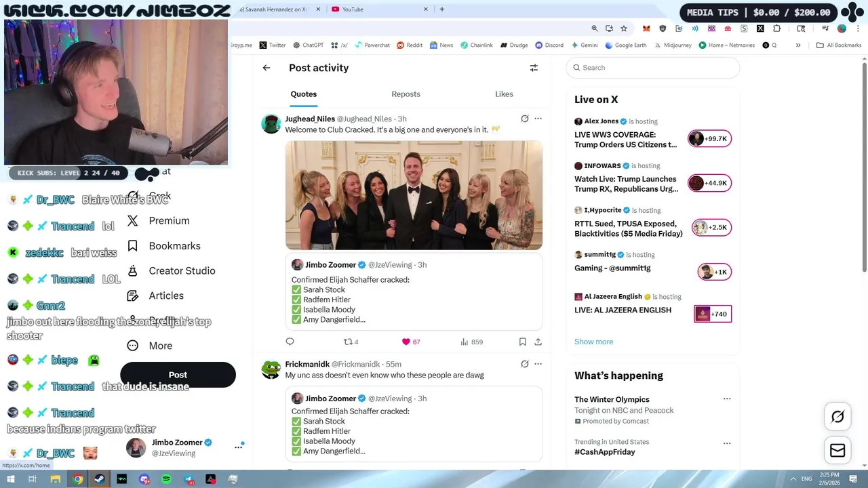The height and width of the screenshot is (488, 868).
Task: Close the YouTube browser tab
Action: tap(426, 9)
